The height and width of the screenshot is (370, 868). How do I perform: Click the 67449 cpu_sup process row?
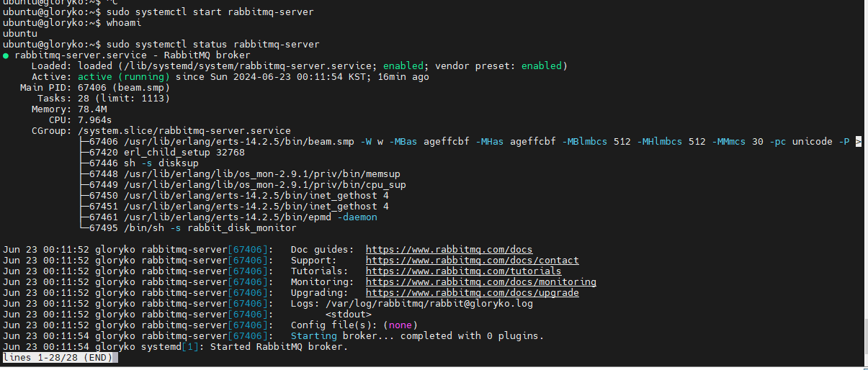(x=243, y=185)
